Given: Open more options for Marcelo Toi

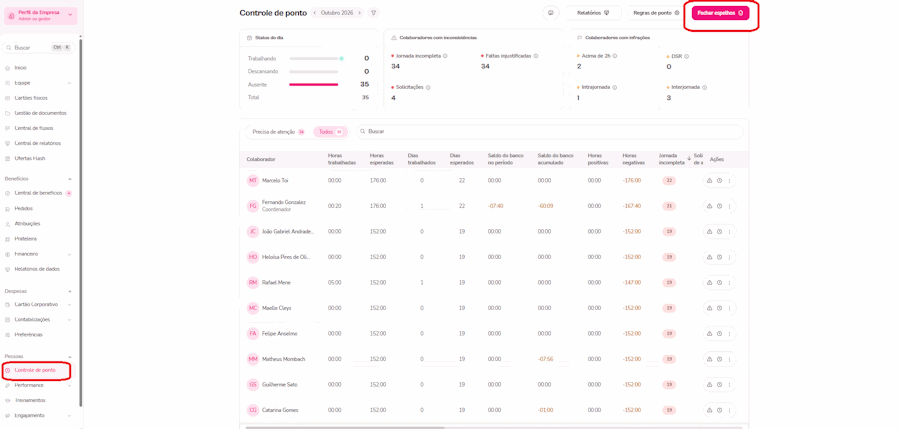Looking at the screenshot, I should pos(730,180).
